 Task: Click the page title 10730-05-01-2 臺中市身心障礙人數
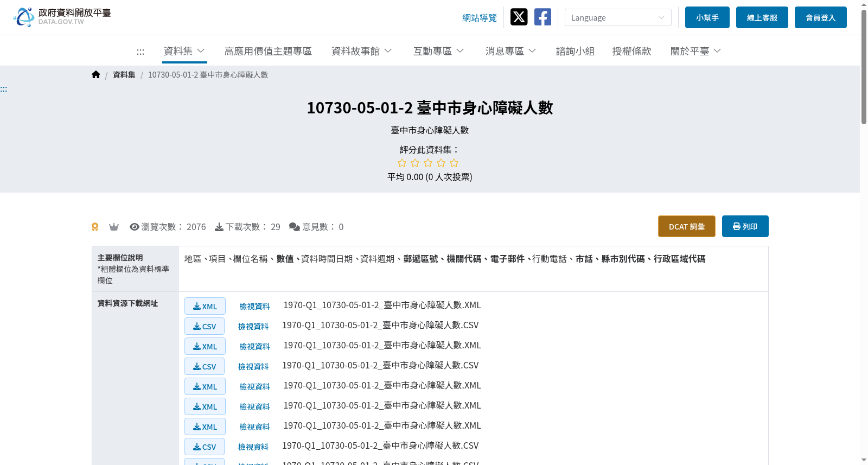pyautogui.click(x=430, y=108)
